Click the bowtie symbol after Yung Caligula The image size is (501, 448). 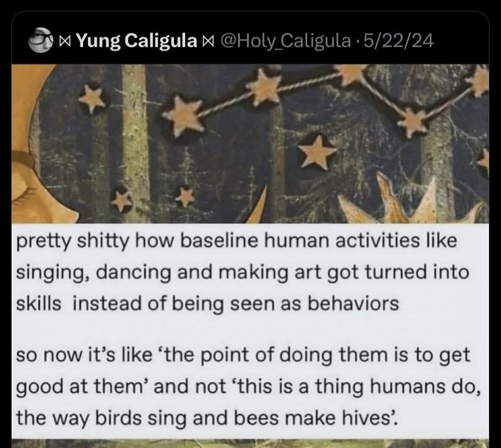click(204, 42)
